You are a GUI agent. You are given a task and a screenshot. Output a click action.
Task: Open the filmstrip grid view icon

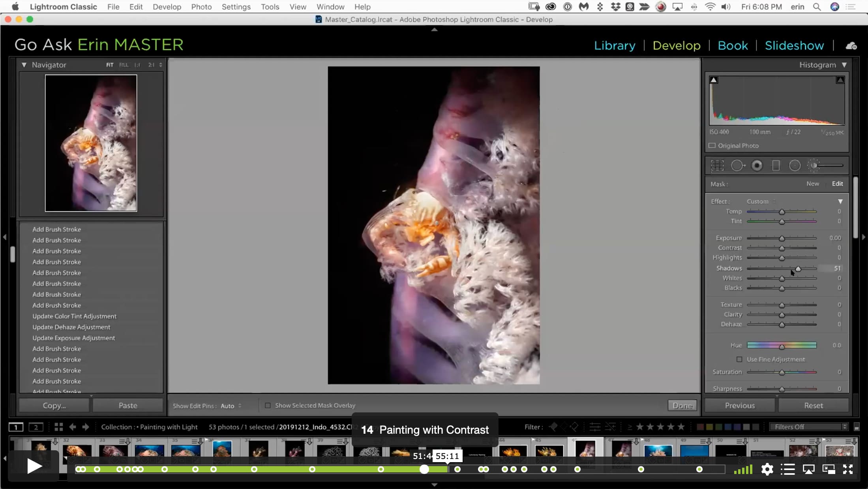tap(58, 427)
